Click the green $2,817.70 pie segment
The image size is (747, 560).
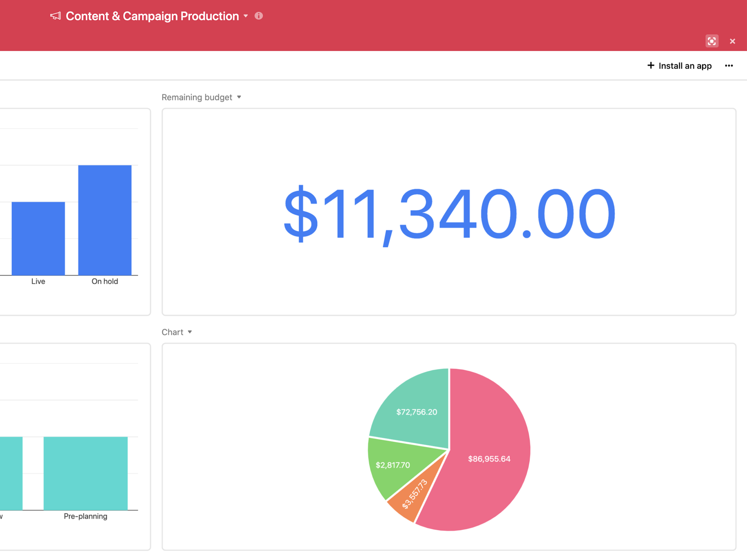392,465
